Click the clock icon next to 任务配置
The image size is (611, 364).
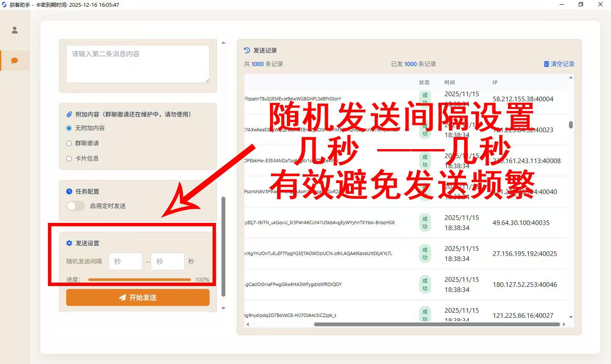tap(69, 192)
